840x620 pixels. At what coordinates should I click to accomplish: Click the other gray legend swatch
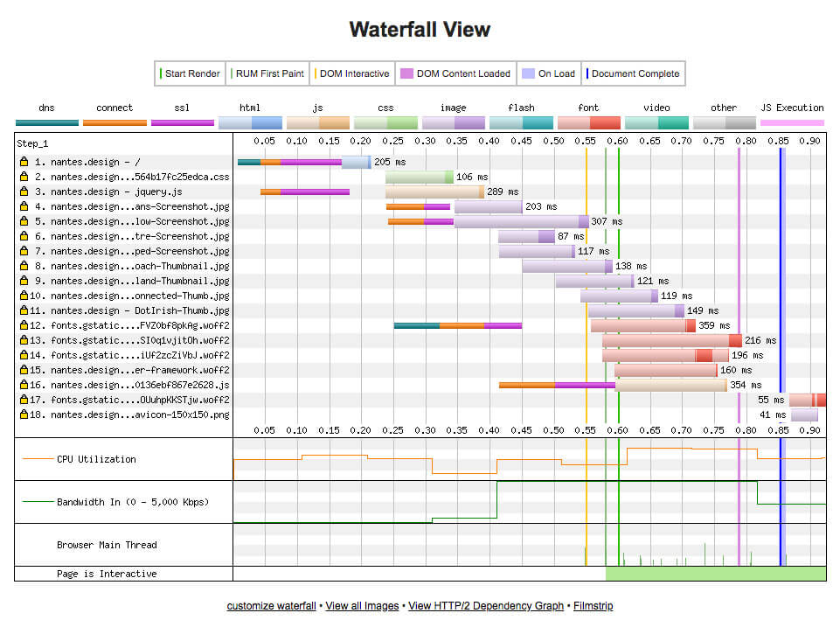click(725, 122)
